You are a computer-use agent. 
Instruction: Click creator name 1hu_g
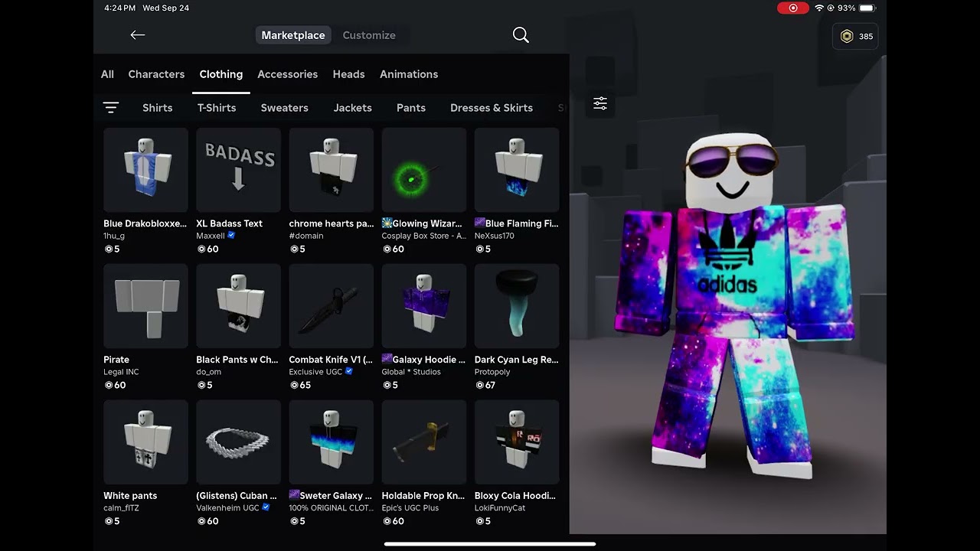pyautogui.click(x=116, y=236)
